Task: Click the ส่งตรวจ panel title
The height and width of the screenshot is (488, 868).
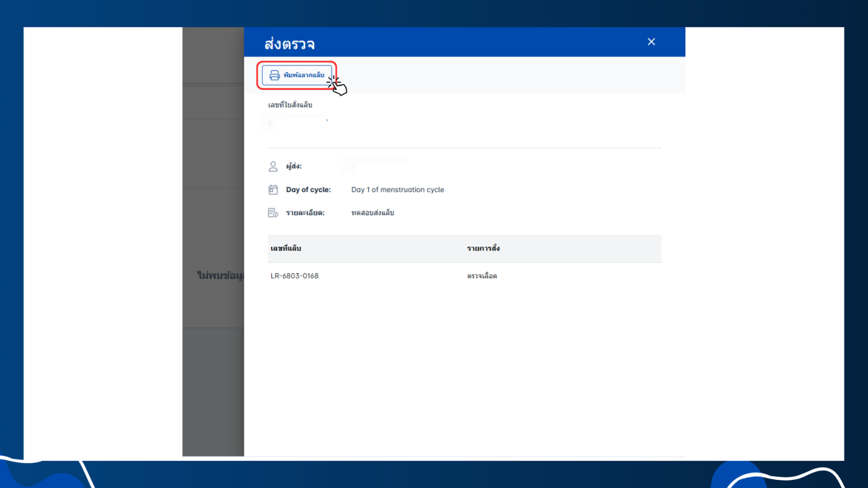Action: (x=290, y=44)
